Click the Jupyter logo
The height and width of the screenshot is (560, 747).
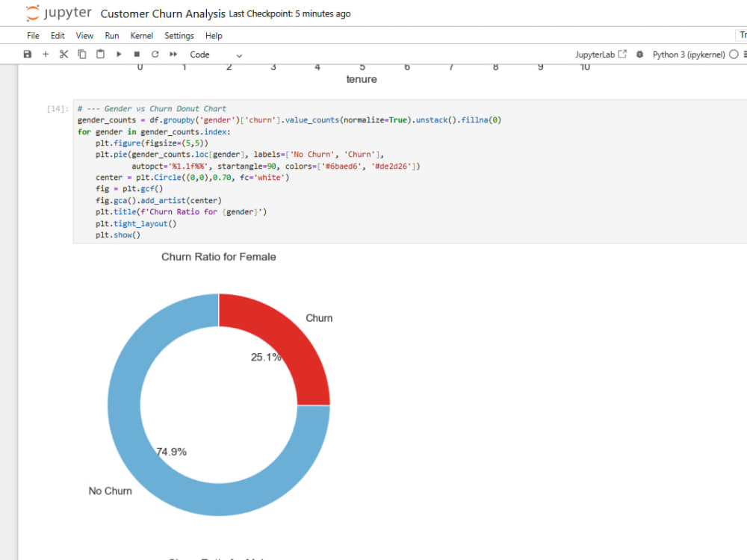tap(58, 13)
